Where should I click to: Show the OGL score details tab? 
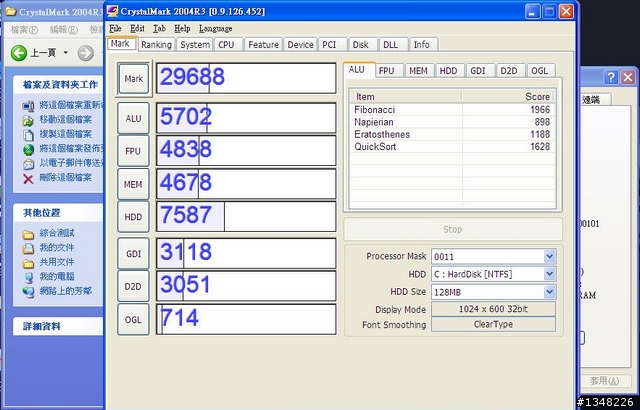coord(540,71)
